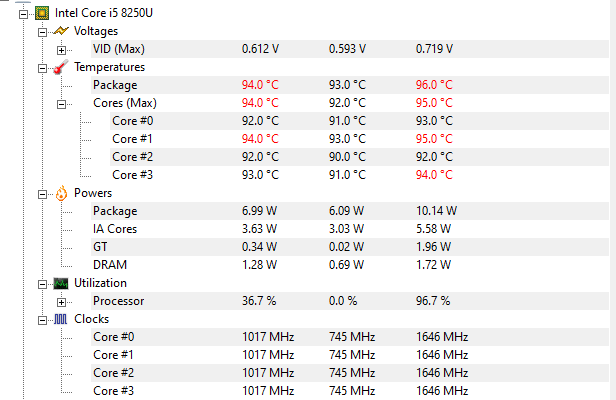Select clock Core #1 row label
Image resolution: width=616 pixels, height=400 pixels.
[x=114, y=355]
